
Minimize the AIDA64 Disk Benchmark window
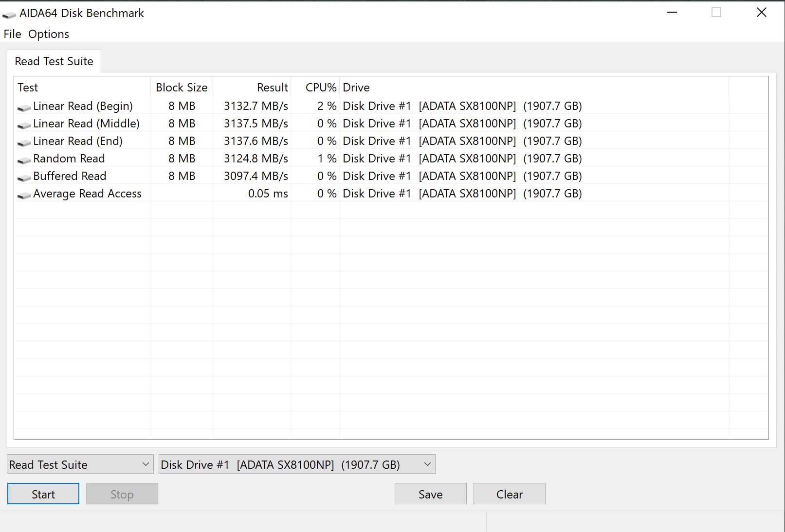pyautogui.click(x=672, y=12)
